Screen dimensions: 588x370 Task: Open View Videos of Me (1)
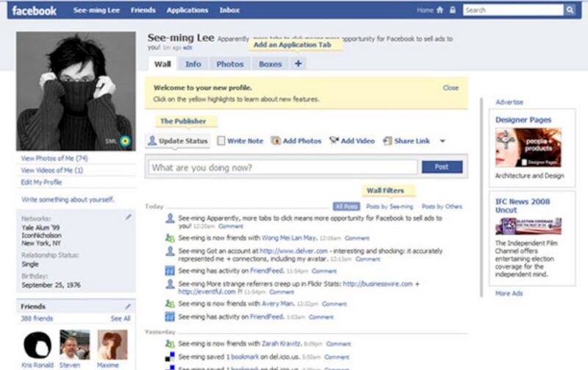[x=52, y=170]
